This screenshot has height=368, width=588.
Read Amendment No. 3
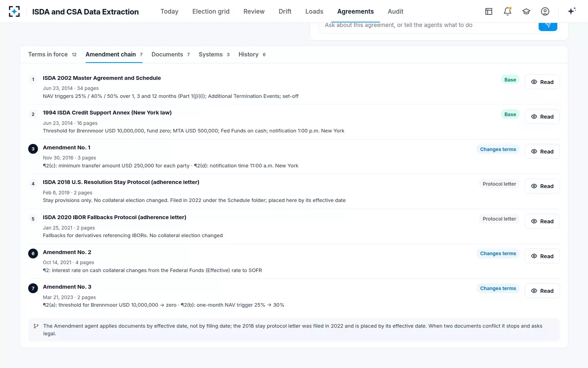pyautogui.click(x=542, y=291)
